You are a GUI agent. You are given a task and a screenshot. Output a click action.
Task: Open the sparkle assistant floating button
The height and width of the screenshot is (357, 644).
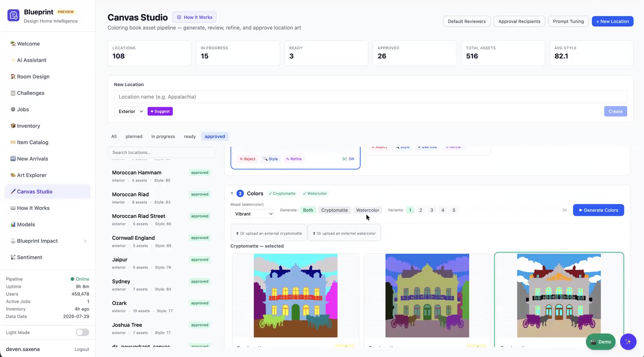click(628, 342)
